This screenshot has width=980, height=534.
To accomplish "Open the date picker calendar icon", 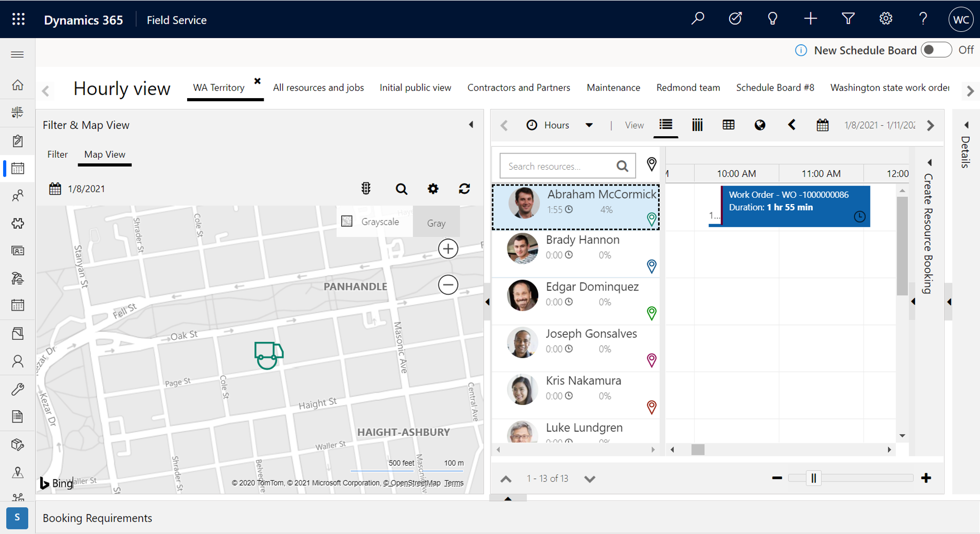I will coord(822,125).
